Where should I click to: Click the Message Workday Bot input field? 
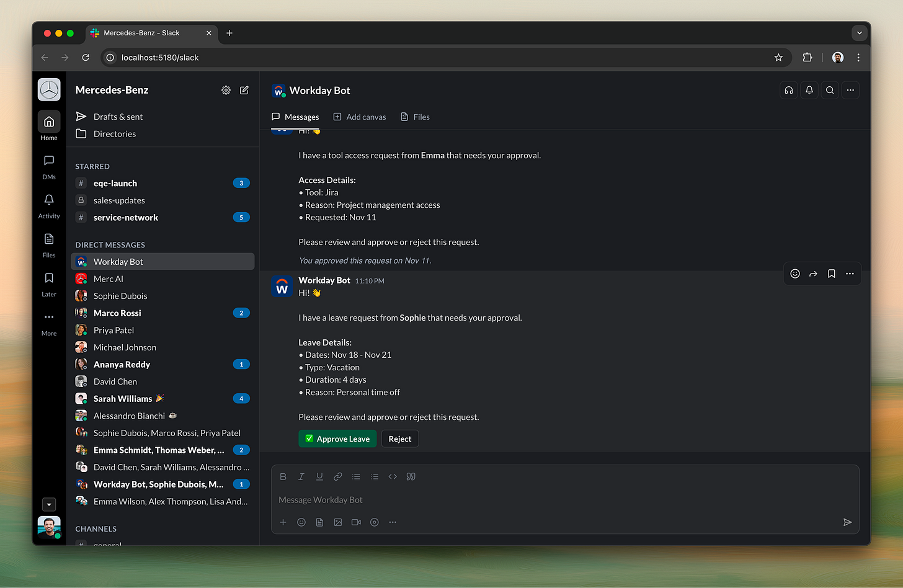click(434, 499)
